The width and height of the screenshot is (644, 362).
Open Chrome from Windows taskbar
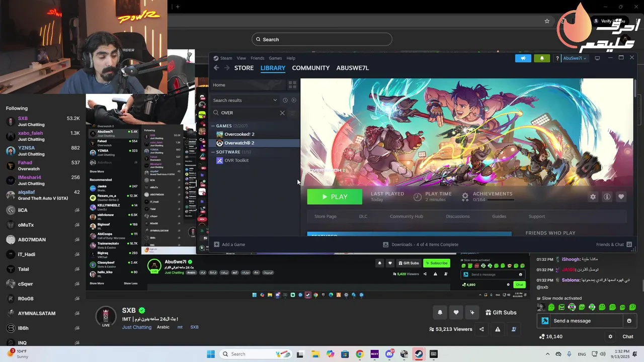point(359,354)
